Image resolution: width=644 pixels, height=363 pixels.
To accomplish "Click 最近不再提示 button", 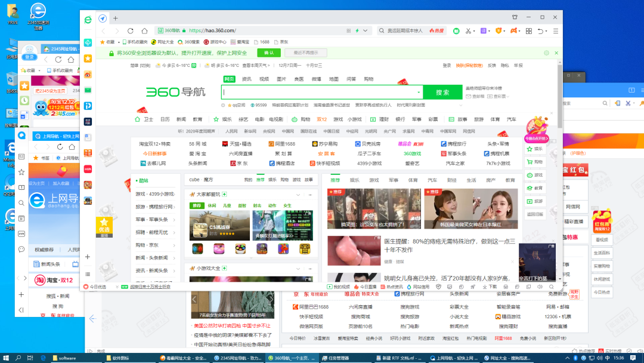I will [x=305, y=53].
